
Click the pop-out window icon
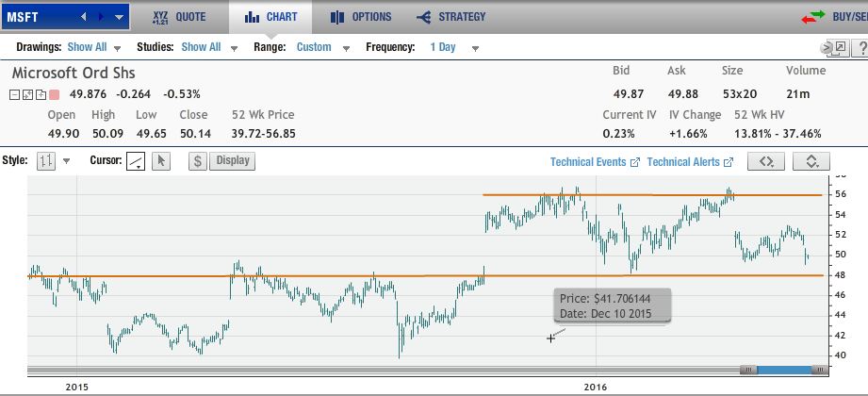tap(840, 48)
